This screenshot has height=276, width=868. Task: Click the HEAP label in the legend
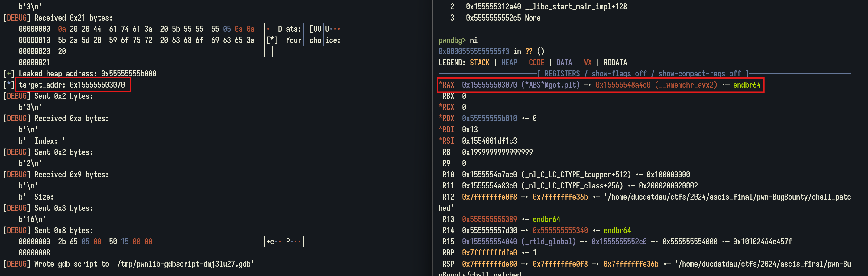click(x=509, y=63)
